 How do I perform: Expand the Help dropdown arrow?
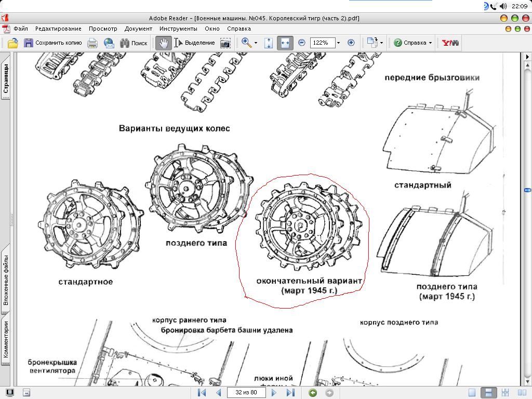click(x=430, y=43)
